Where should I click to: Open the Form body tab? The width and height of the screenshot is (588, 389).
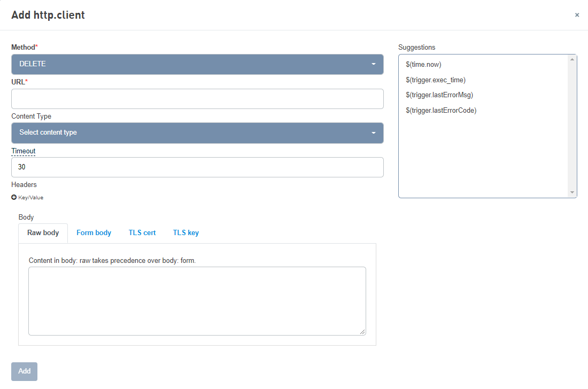[94, 233]
